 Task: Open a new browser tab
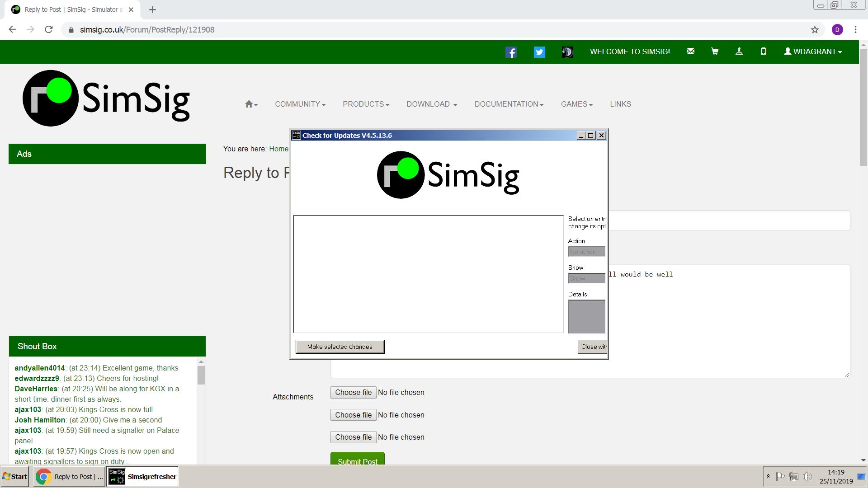click(152, 9)
